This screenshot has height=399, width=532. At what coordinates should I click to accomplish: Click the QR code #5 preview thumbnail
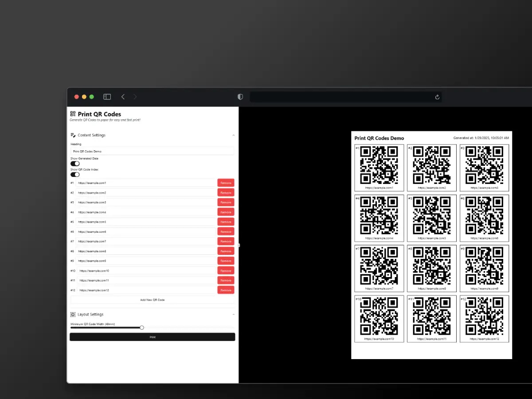(431, 215)
